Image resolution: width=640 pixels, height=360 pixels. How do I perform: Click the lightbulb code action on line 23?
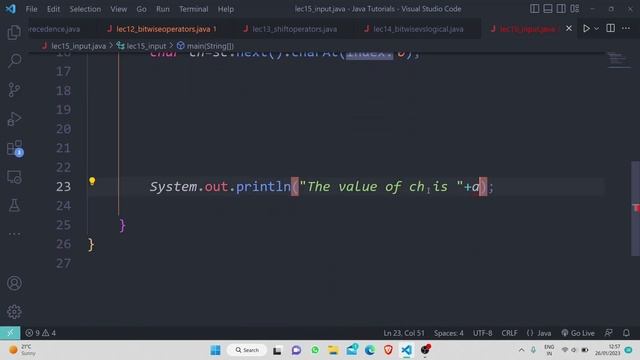pyautogui.click(x=92, y=181)
